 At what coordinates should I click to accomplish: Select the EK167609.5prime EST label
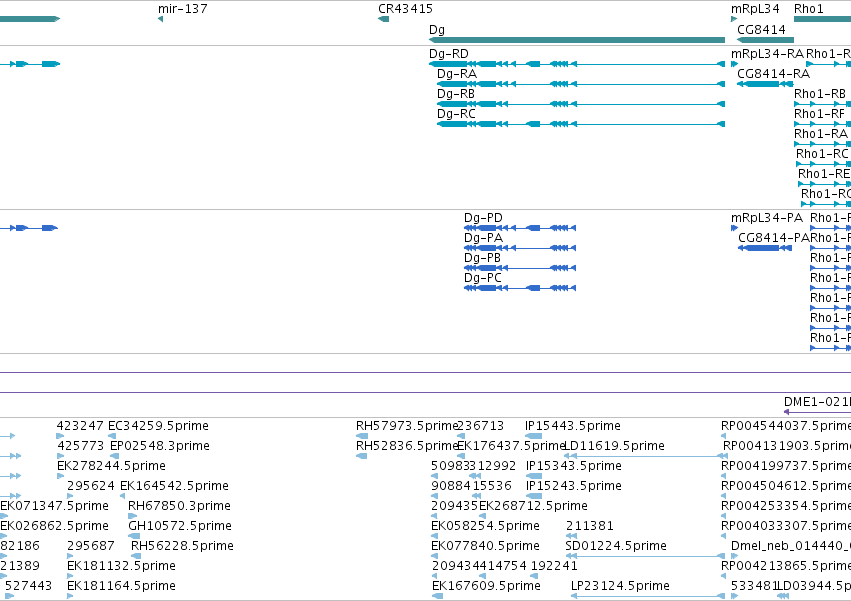(486, 586)
